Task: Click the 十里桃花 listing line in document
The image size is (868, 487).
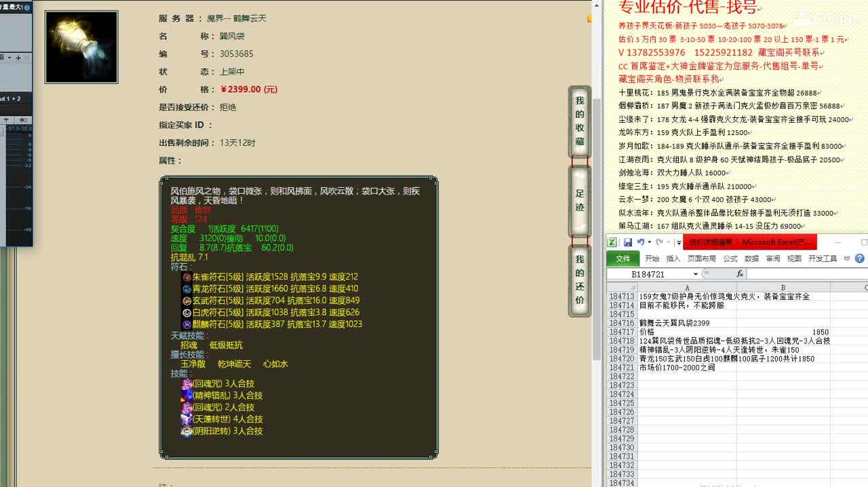Action: click(x=720, y=93)
